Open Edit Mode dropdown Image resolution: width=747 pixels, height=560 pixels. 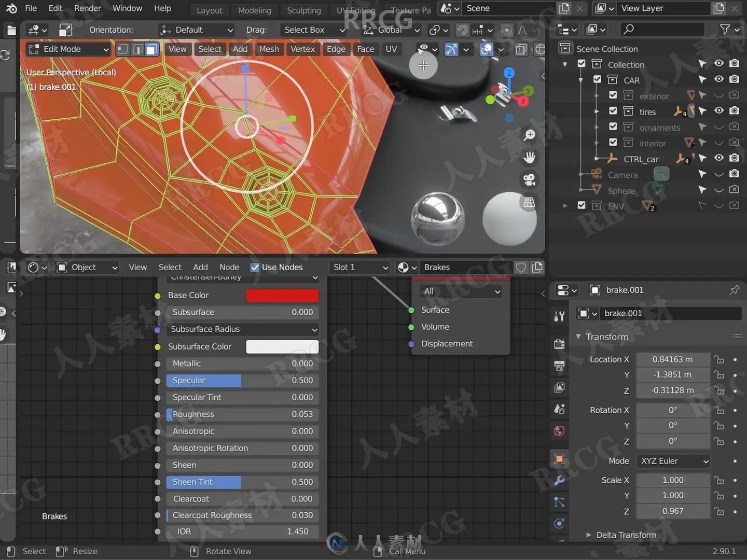click(x=68, y=49)
